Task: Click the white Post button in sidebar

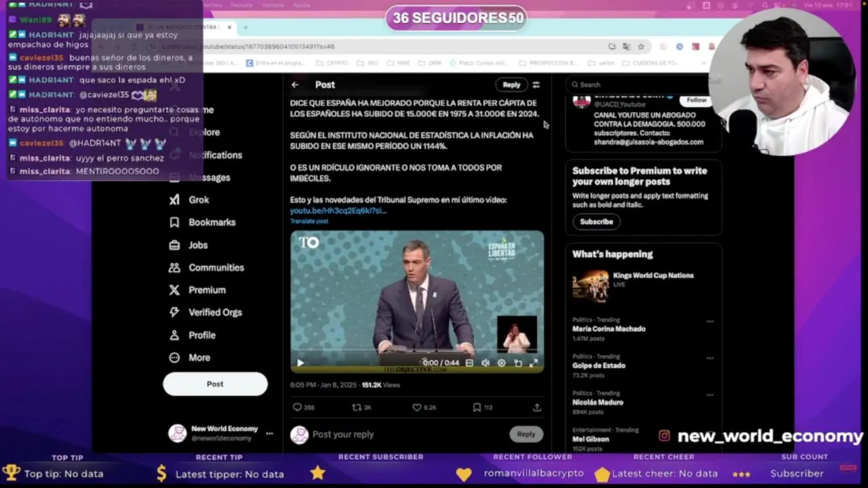Action: click(x=215, y=384)
